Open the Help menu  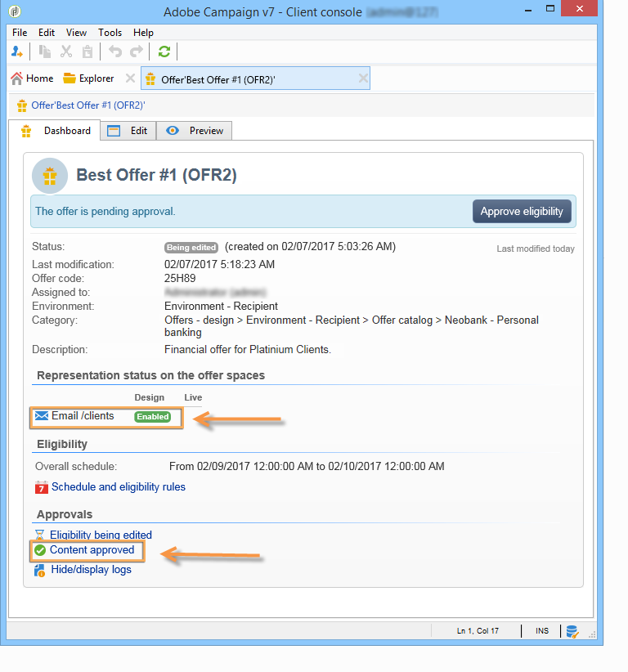[143, 33]
